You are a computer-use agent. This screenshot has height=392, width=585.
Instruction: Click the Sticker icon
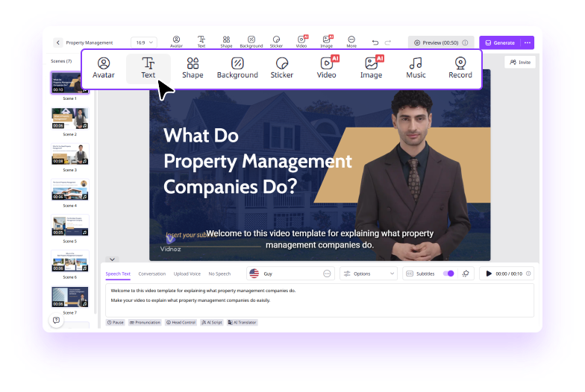click(x=282, y=68)
